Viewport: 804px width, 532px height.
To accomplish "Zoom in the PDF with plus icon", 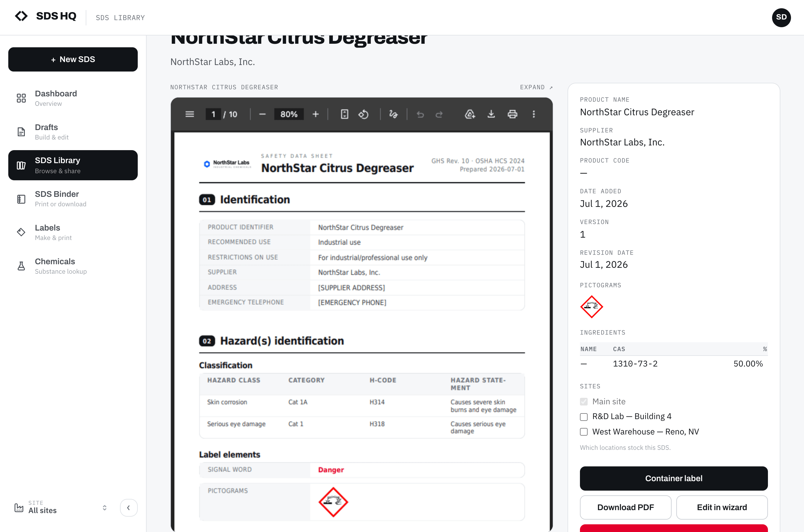I will tap(315, 114).
